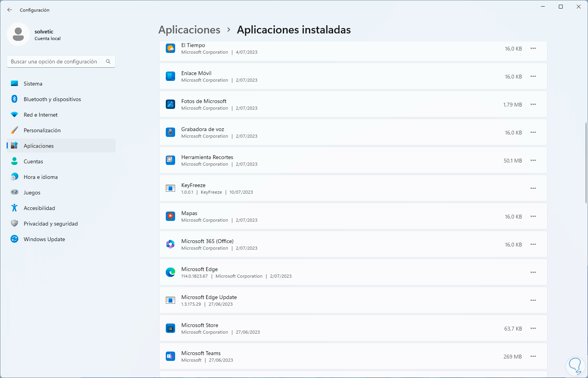Click the 'Buscar una opción de configuración' search box

tap(61, 61)
